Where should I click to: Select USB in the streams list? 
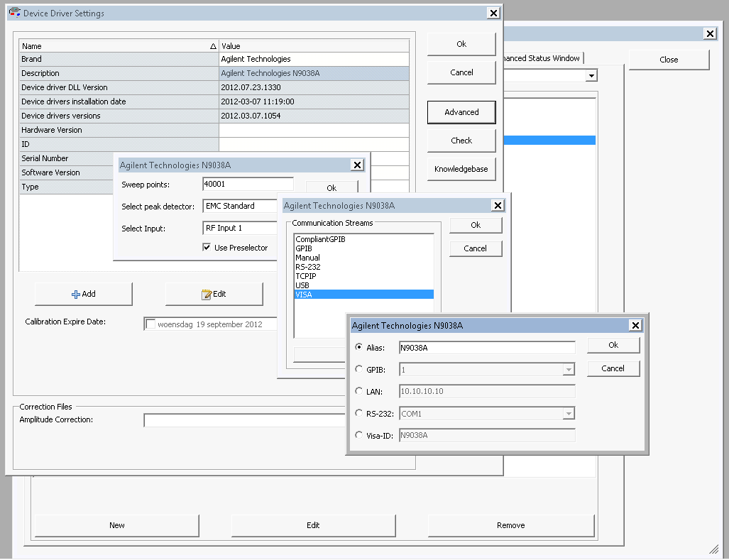coord(364,285)
